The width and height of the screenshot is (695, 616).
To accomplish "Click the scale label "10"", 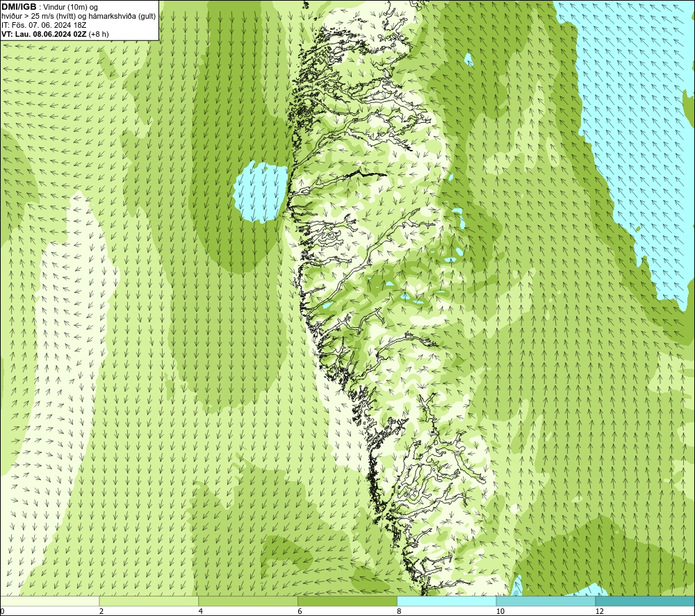I will 500,611.
